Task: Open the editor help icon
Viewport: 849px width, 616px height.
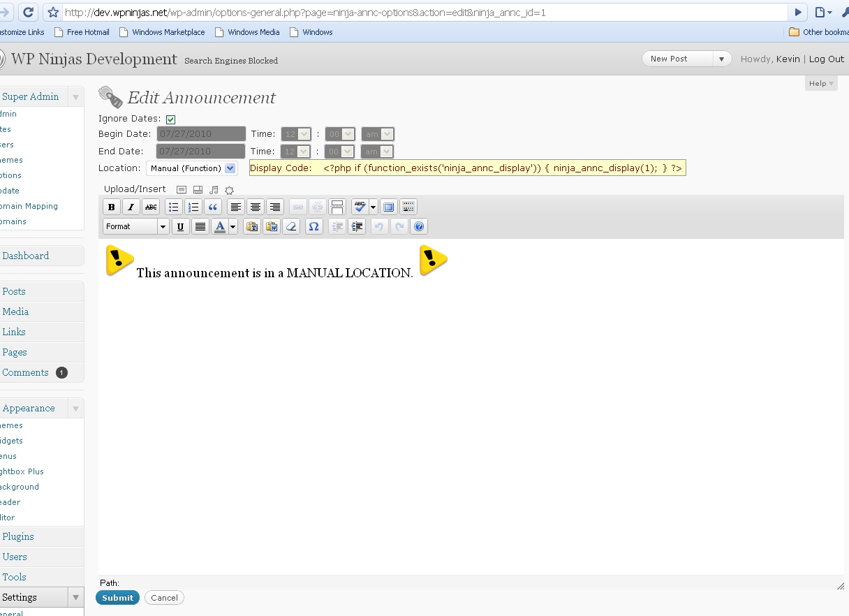Action: (x=419, y=226)
